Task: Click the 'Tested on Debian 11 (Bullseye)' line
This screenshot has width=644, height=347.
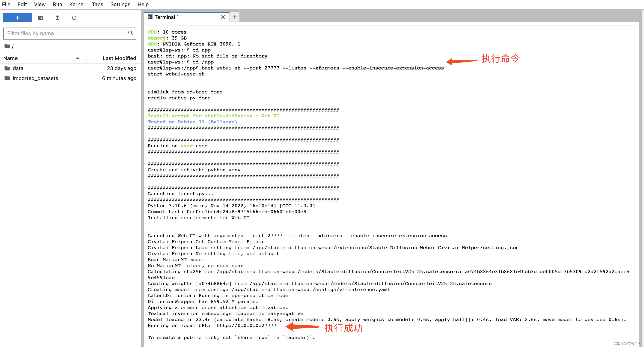Action: click(192, 122)
